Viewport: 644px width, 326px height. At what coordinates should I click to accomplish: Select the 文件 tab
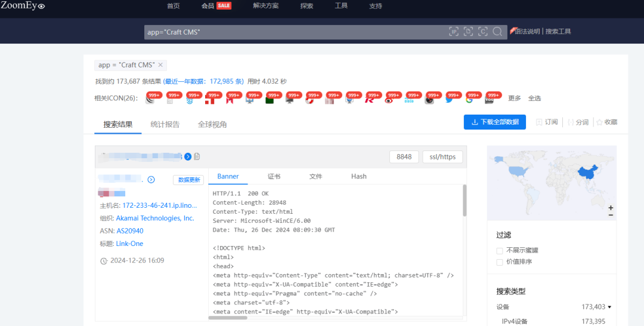[x=315, y=176]
